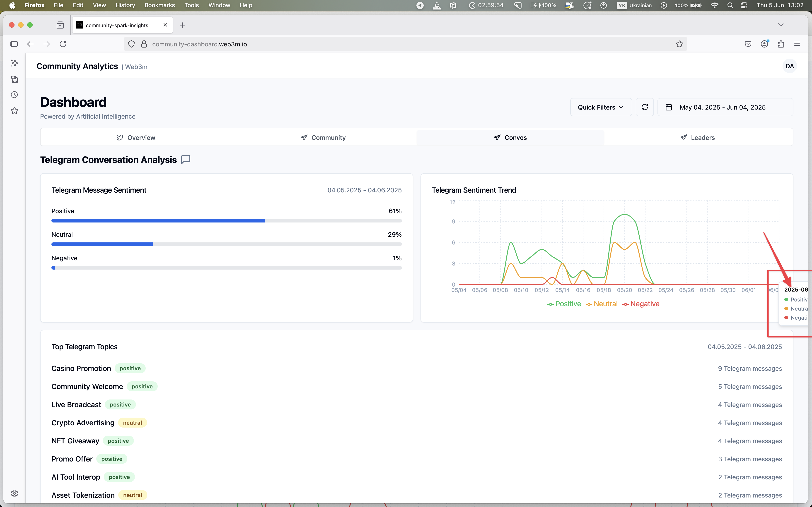Click the sidebar bookmarks star icon
Screen dimensions: 812x507
(x=14, y=111)
